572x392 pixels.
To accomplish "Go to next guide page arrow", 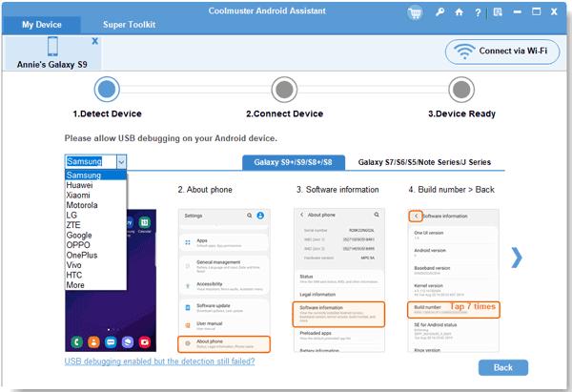I will point(517,258).
